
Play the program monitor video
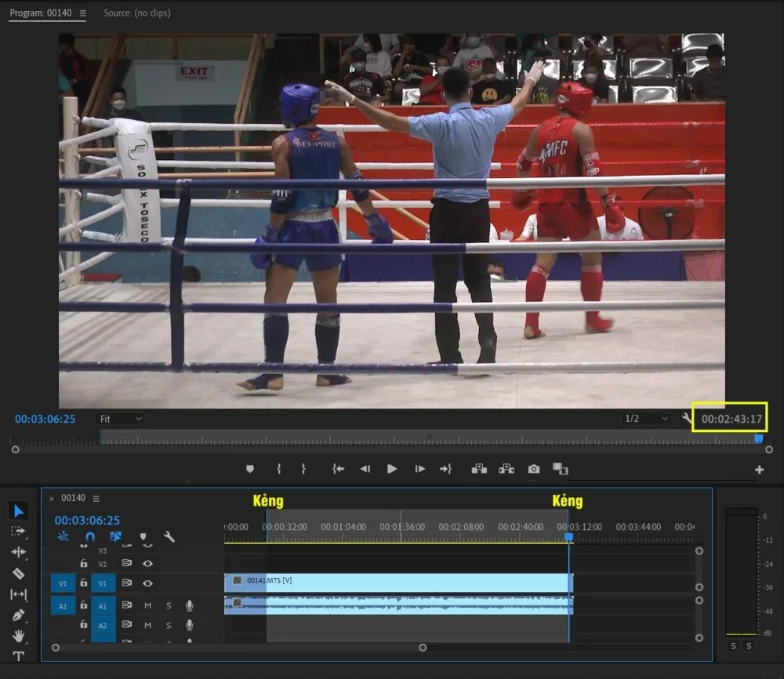(x=392, y=469)
